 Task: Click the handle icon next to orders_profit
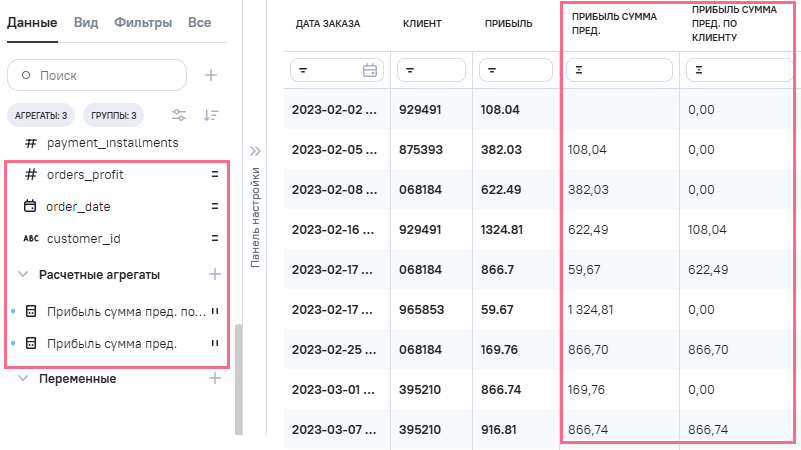(x=214, y=174)
